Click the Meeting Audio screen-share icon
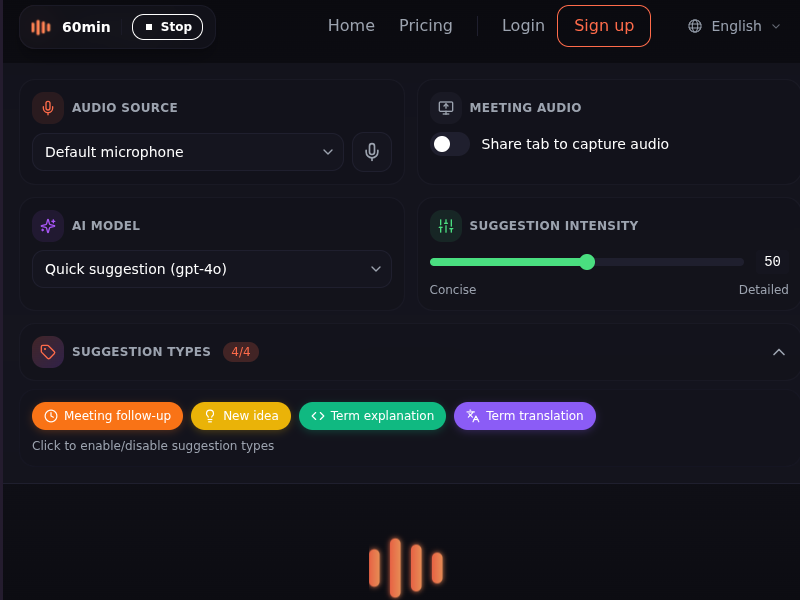Viewport: 800px width, 600px height. [x=446, y=108]
